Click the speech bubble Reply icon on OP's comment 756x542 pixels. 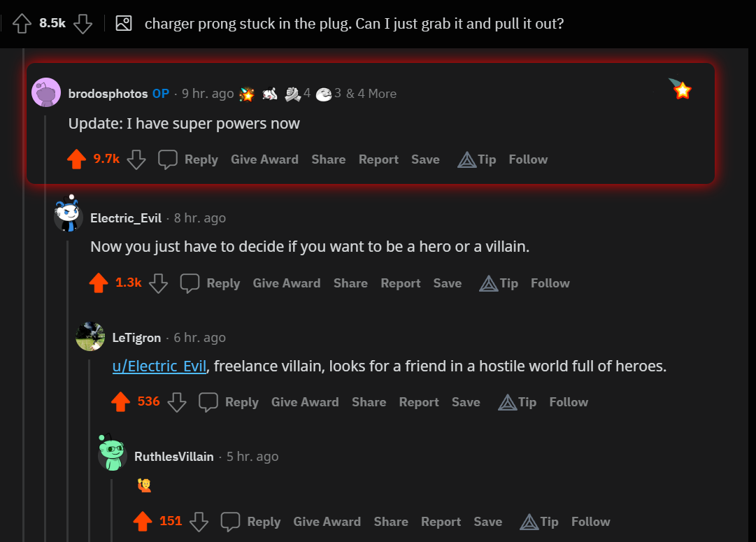[x=167, y=159]
